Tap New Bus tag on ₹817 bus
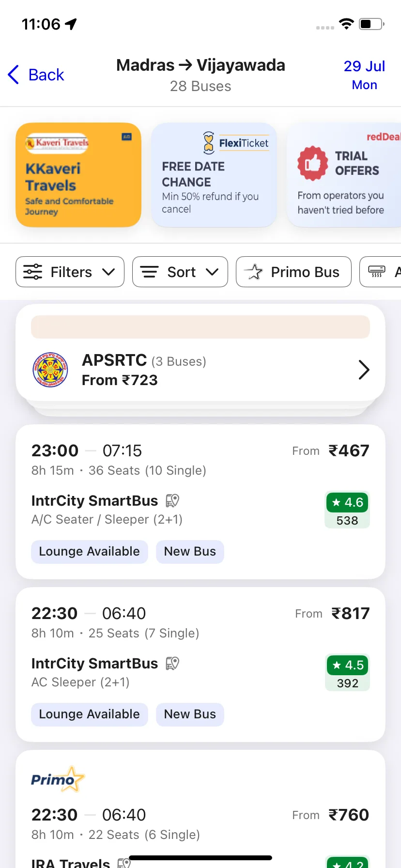The height and width of the screenshot is (868, 401). [190, 714]
